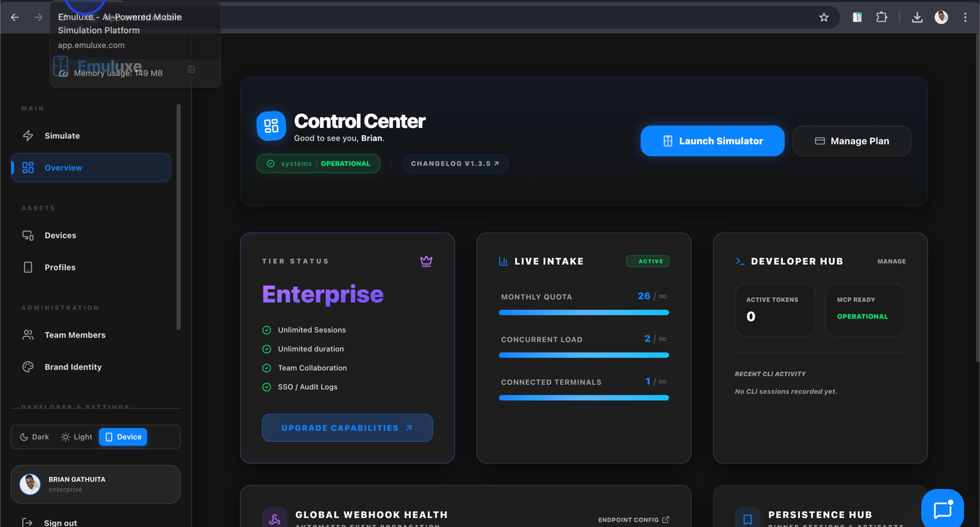This screenshot has width=980, height=527.
Task: Open Team Members in the sidebar
Action: coord(75,335)
